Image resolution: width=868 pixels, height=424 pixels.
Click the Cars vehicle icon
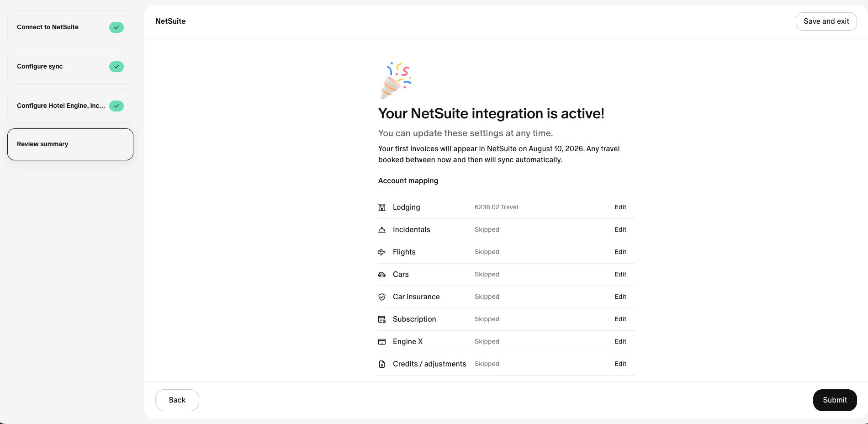pyautogui.click(x=382, y=275)
